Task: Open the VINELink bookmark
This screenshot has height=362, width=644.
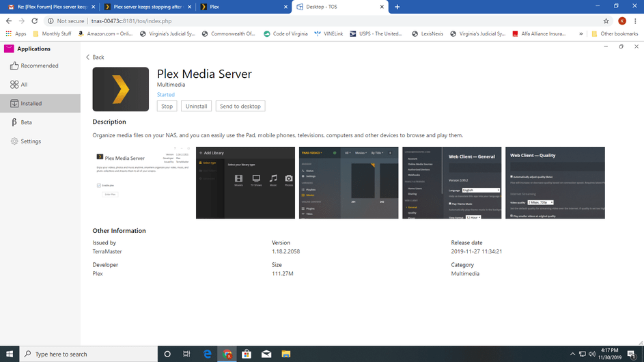Action: coord(328,33)
